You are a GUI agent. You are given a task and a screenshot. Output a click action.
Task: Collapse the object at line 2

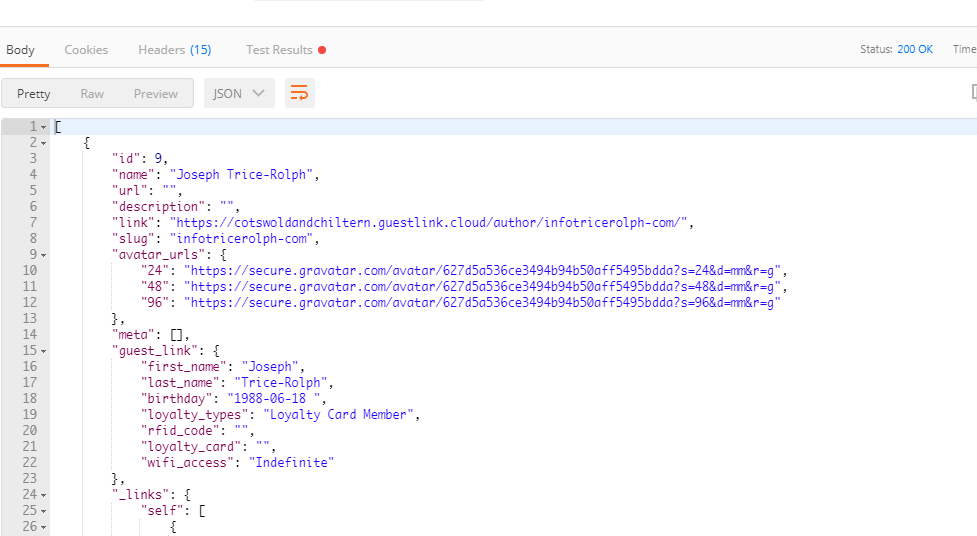[x=44, y=143]
